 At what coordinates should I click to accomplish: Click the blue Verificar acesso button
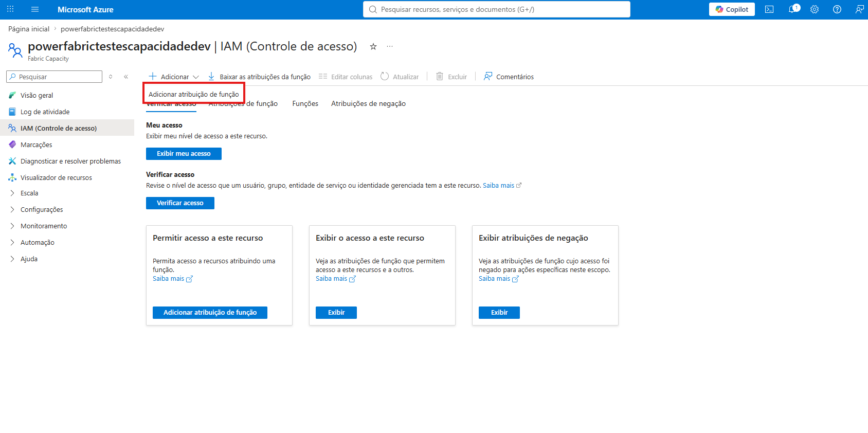(180, 203)
